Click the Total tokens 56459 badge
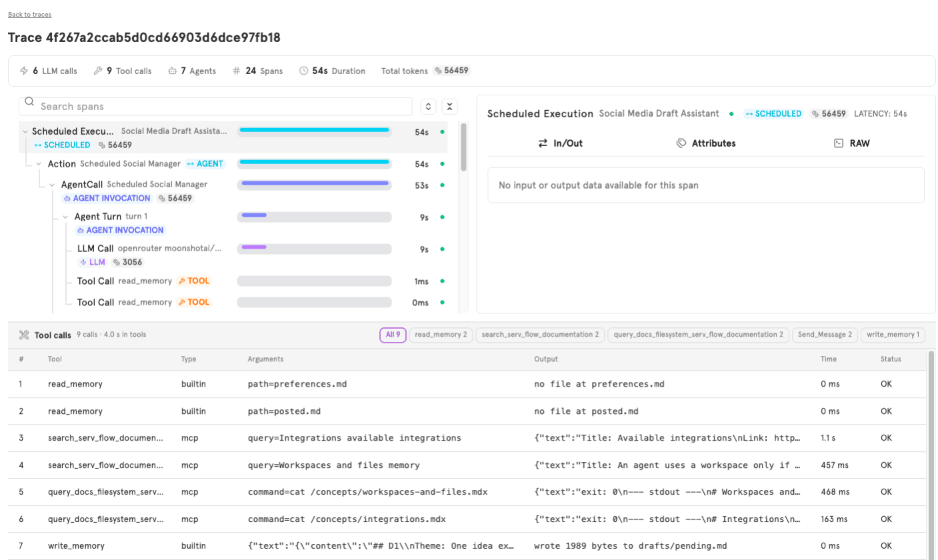This screenshot has width=938, height=560. (452, 71)
